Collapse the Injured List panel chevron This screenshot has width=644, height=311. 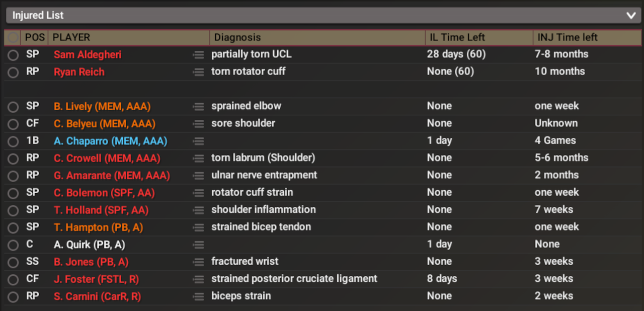(631, 16)
